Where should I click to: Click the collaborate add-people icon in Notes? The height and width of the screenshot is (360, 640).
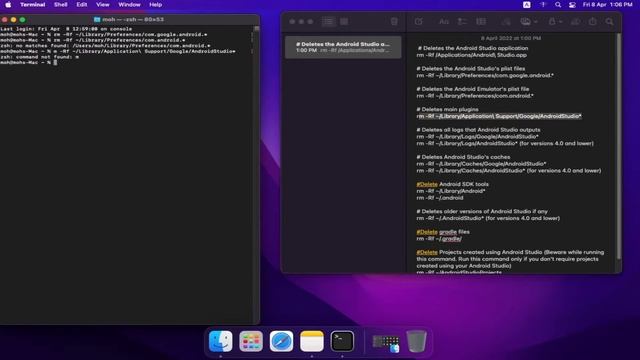576,22
